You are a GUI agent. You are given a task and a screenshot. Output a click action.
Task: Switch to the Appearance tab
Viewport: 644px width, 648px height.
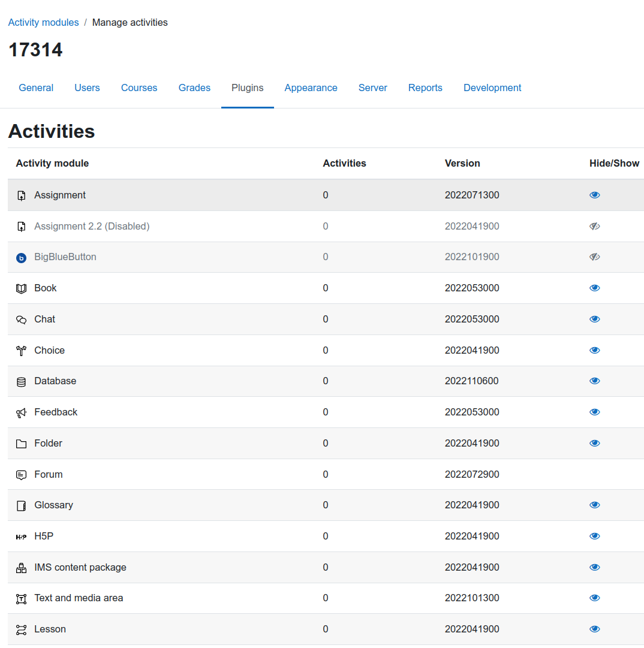pos(311,88)
